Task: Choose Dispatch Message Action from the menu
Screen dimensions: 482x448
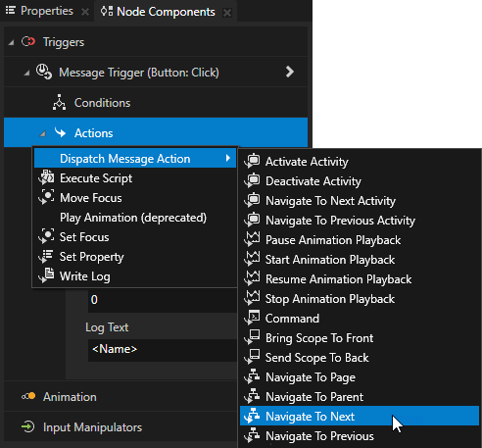Action: pyautogui.click(x=135, y=158)
